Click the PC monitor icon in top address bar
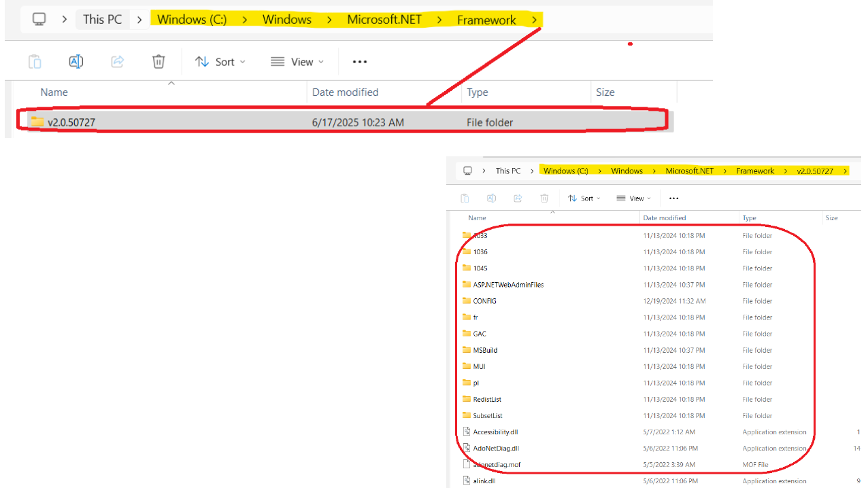This screenshot has width=868, height=488. click(x=39, y=19)
